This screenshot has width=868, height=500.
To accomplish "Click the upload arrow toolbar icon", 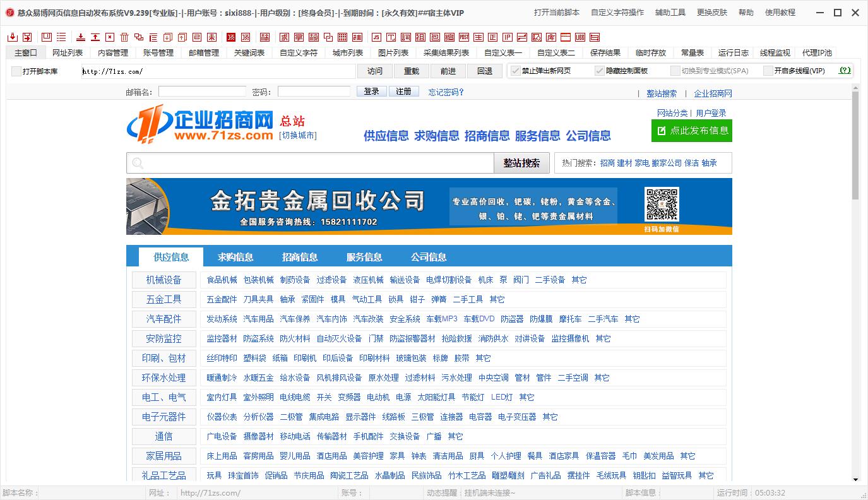I will [95, 37].
